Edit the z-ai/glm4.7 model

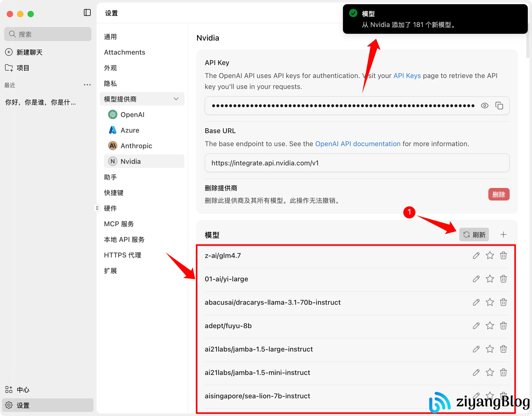click(476, 255)
